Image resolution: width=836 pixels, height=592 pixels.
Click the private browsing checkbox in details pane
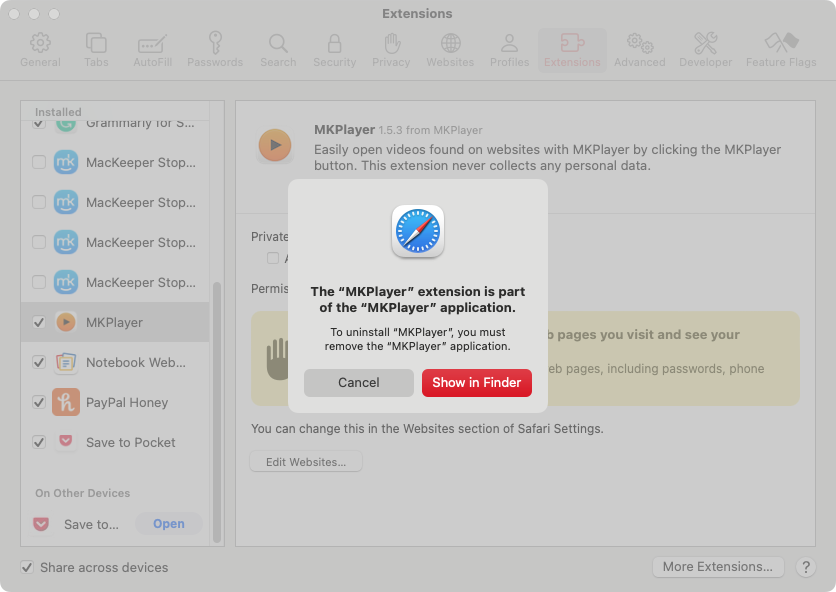[273, 258]
